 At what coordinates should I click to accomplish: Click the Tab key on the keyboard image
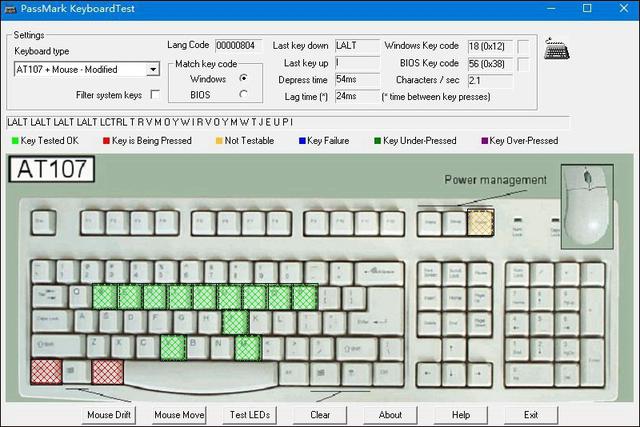(49, 297)
